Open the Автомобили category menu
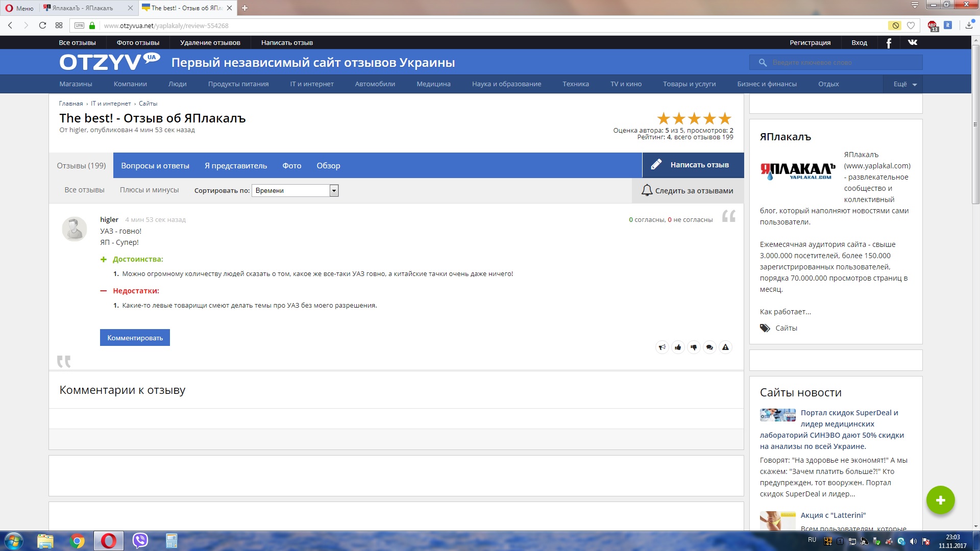 375,84
